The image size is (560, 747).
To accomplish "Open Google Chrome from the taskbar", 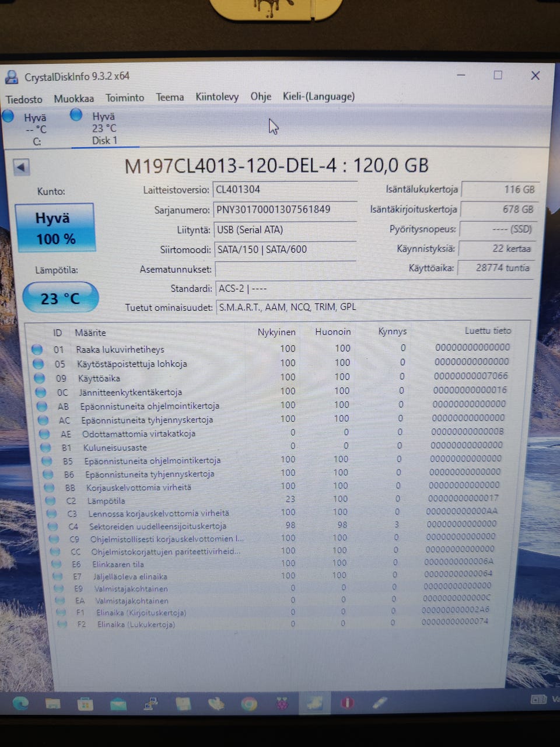I will point(249,704).
